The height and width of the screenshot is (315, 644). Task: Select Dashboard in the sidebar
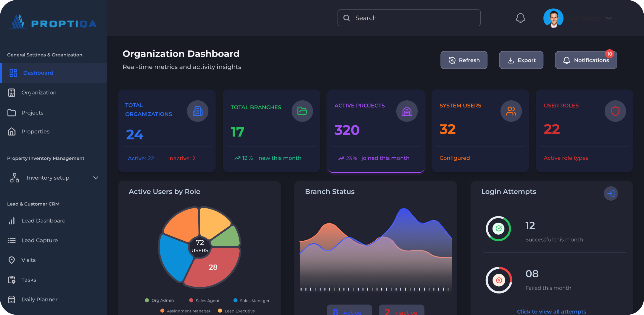click(x=54, y=73)
